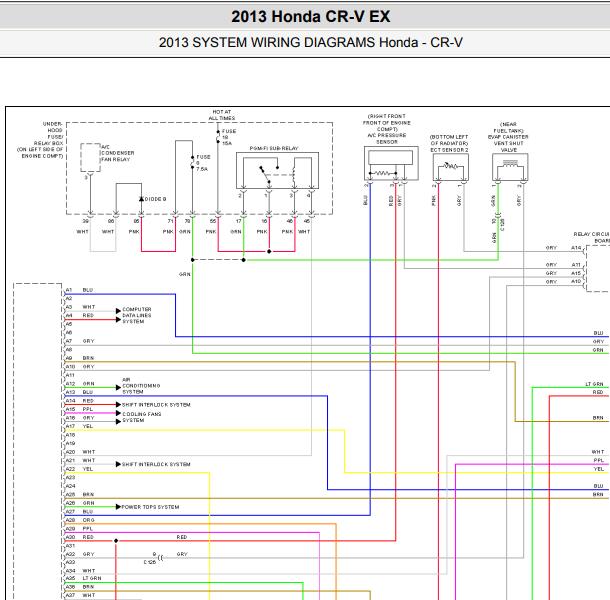
Task: Click terminal '39 WHT' under fuse box
Action: pyautogui.click(x=83, y=226)
